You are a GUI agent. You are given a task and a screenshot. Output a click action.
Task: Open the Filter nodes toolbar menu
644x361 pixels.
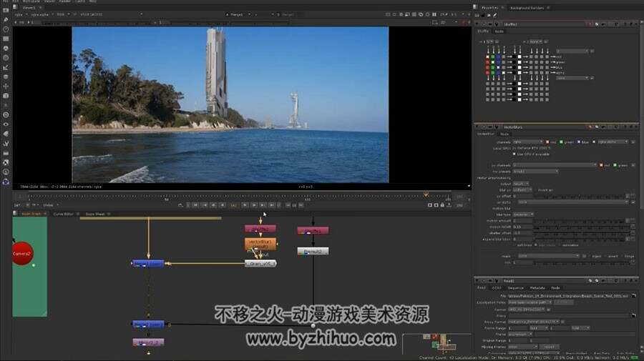[x=6, y=58]
